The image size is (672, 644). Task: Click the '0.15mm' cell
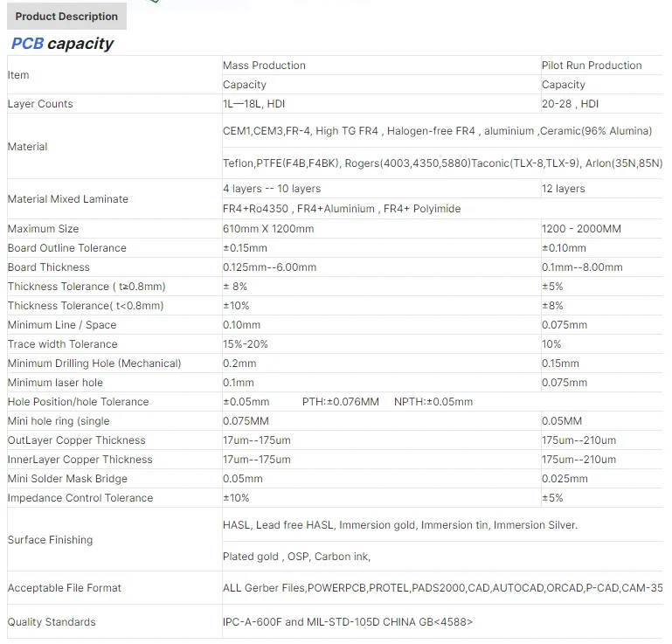click(x=560, y=364)
